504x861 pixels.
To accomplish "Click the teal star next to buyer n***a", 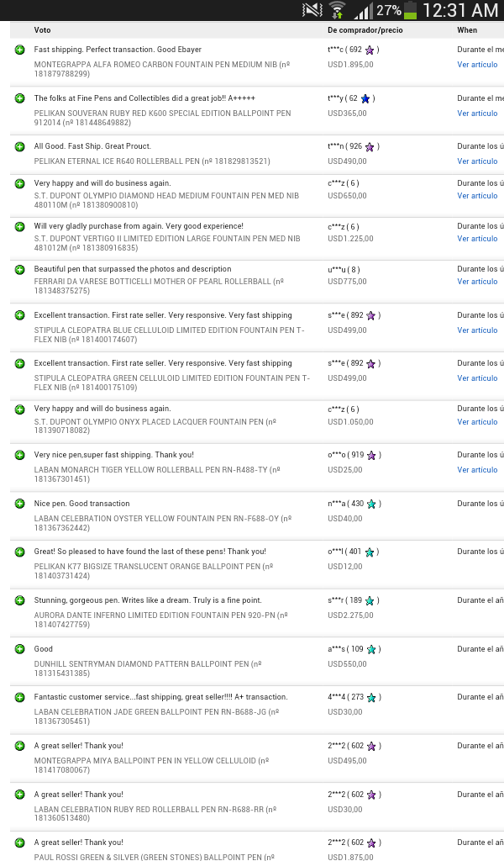I will 371,504.
